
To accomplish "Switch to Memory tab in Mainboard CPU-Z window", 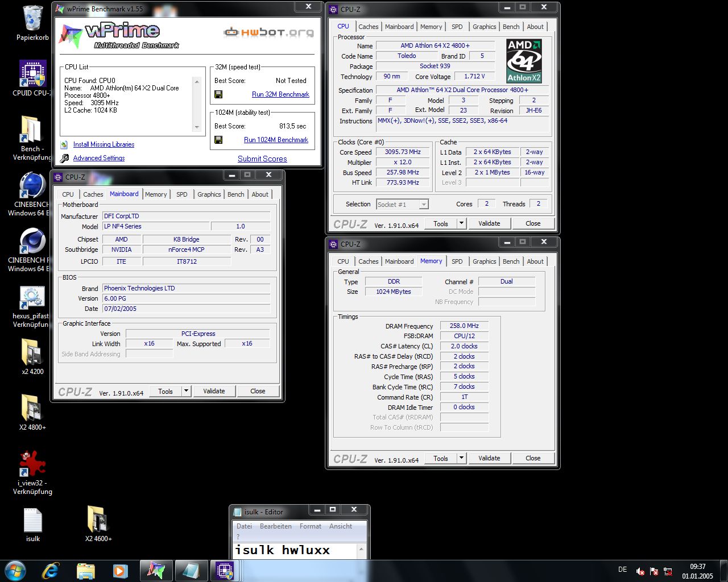I will [156, 194].
